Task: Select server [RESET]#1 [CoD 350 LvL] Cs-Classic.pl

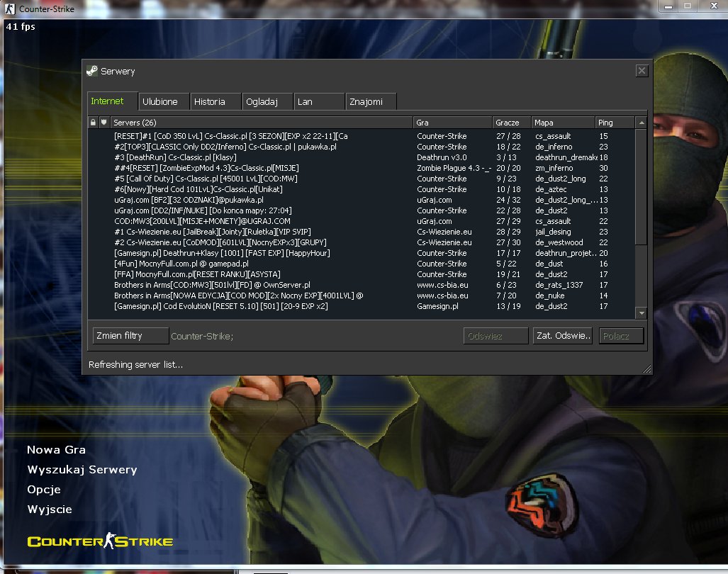Action: [x=362, y=136]
